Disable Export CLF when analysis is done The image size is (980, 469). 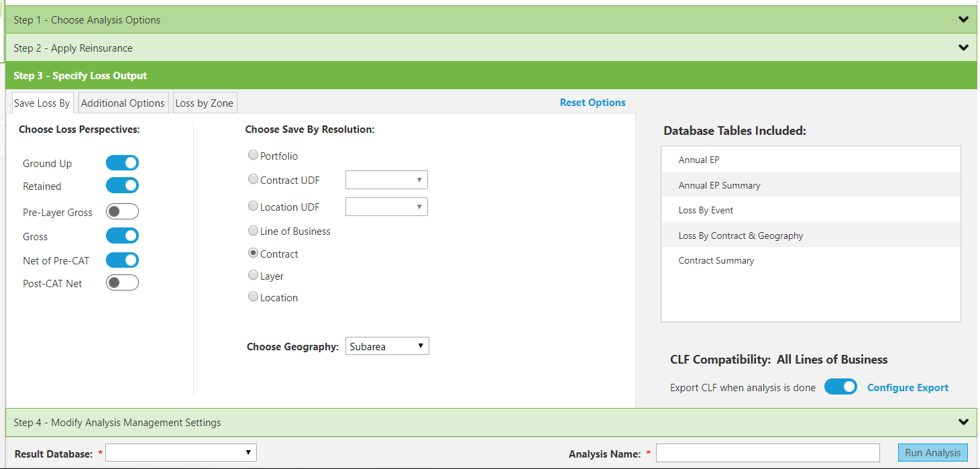point(840,387)
